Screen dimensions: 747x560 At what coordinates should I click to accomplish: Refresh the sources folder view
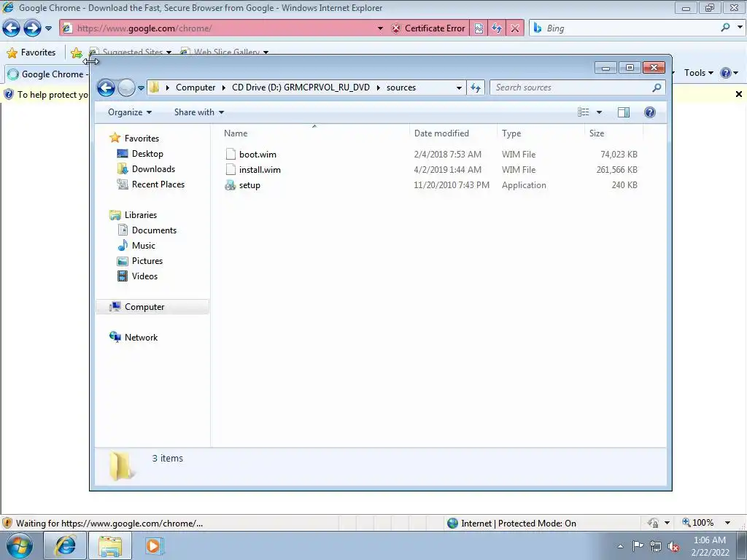point(476,87)
